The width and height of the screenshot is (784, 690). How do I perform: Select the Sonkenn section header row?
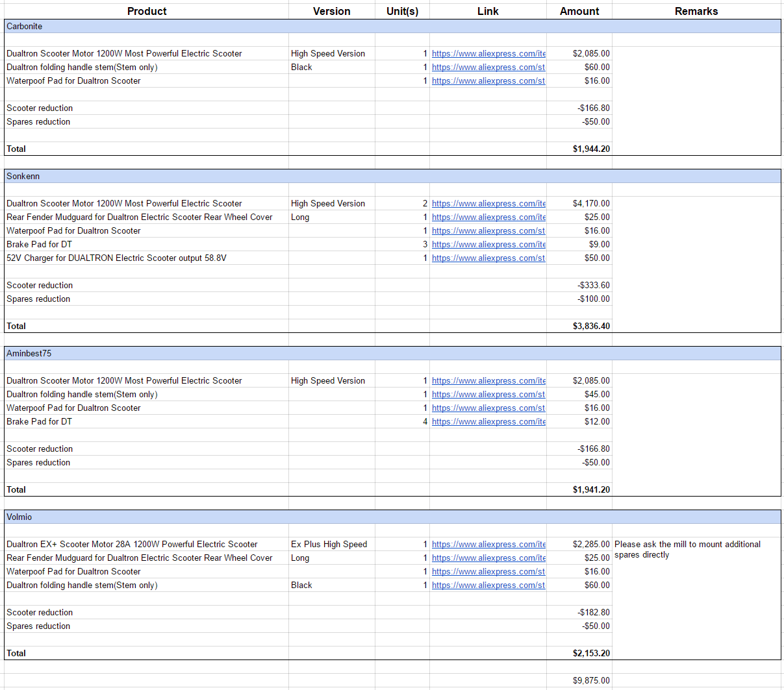coord(392,176)
